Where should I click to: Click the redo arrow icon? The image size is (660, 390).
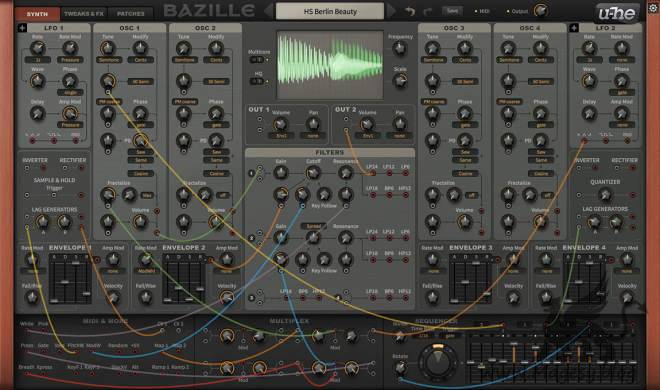point(428,12)
